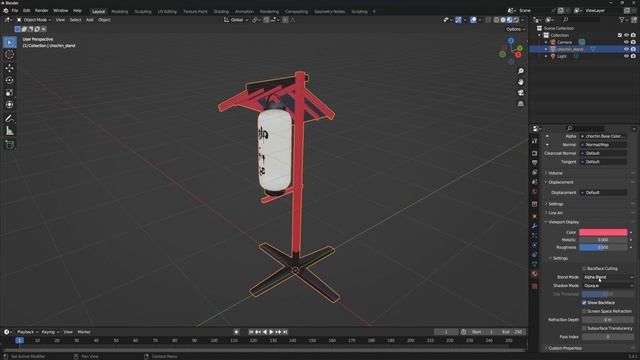This screenshot has height=360, width=640.
Task: Switch to Rendered viewport shading
Action: pyautogui.click(x=516, y=20)
